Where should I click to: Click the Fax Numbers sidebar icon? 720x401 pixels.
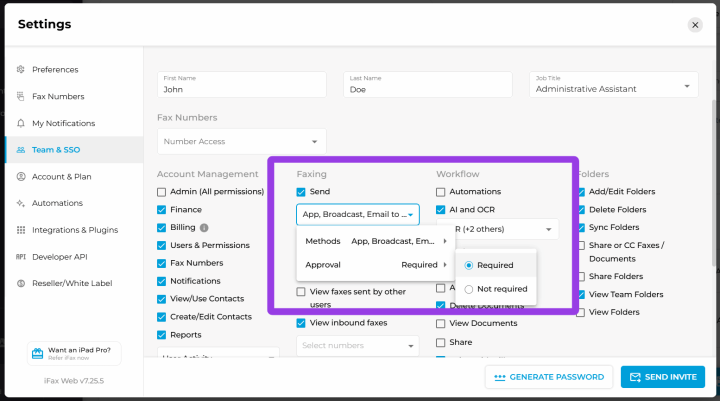pos(21,97)
